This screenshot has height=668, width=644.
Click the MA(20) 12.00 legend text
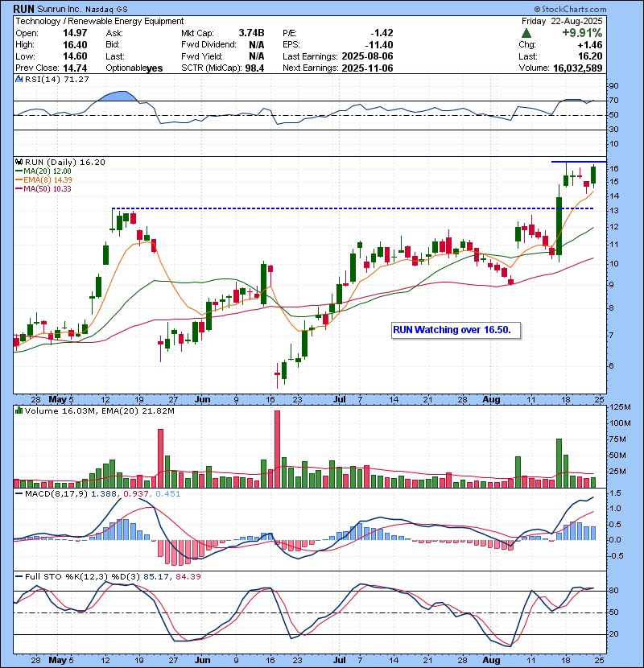(x=47, y=171)
